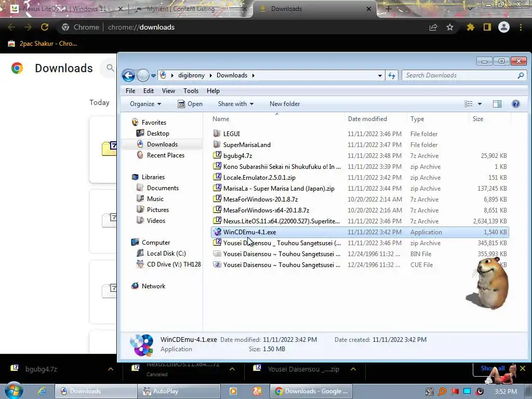Click the New folder button
Viewport: 532px width, 399px height.
pyautogui.click(x=285, y=104)
